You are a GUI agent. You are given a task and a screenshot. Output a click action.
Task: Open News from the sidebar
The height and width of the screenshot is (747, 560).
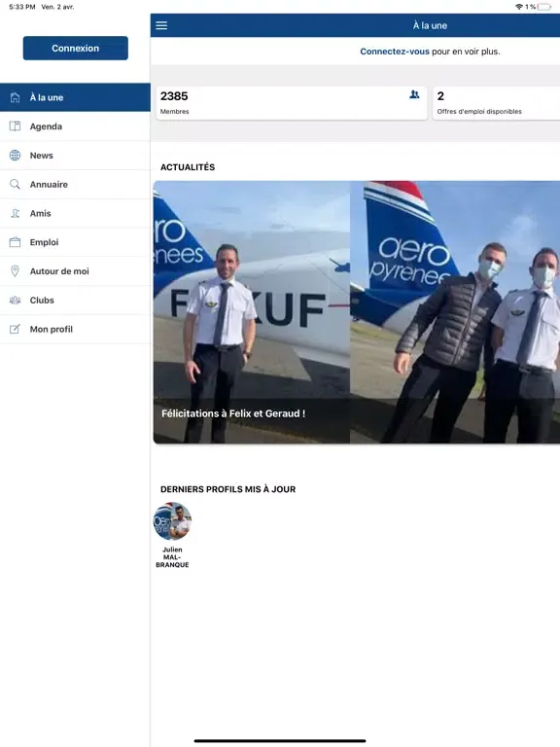[75, 156]
